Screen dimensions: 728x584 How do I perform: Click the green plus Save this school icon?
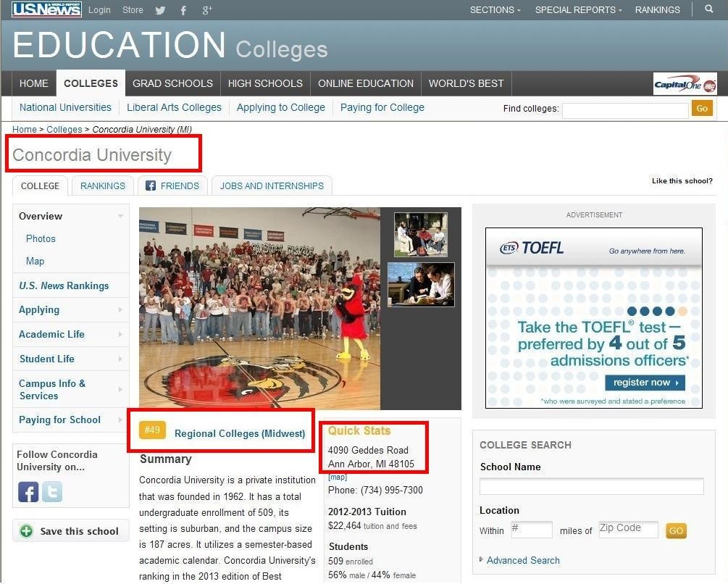pos(27,531)
